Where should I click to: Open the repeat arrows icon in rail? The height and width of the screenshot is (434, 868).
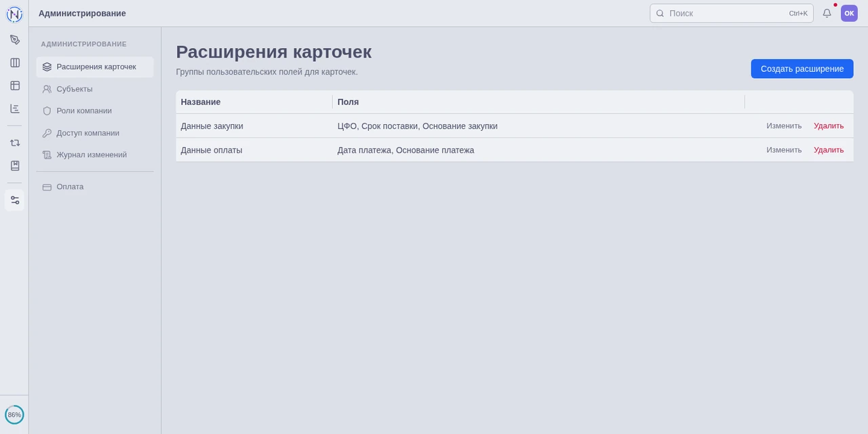[x=15, y=142]
